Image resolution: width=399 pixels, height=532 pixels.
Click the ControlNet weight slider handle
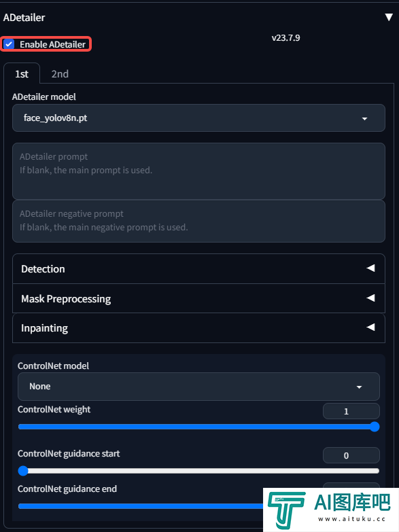[x=375, y=427]
